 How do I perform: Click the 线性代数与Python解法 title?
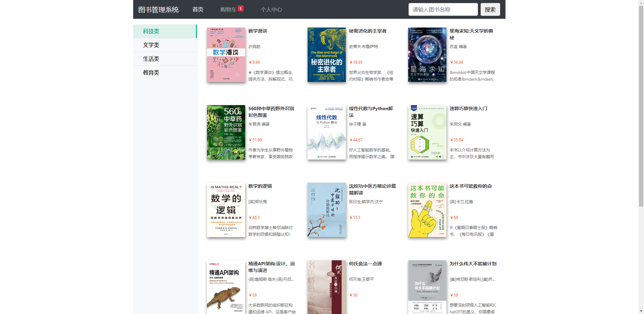click(371, 112)
